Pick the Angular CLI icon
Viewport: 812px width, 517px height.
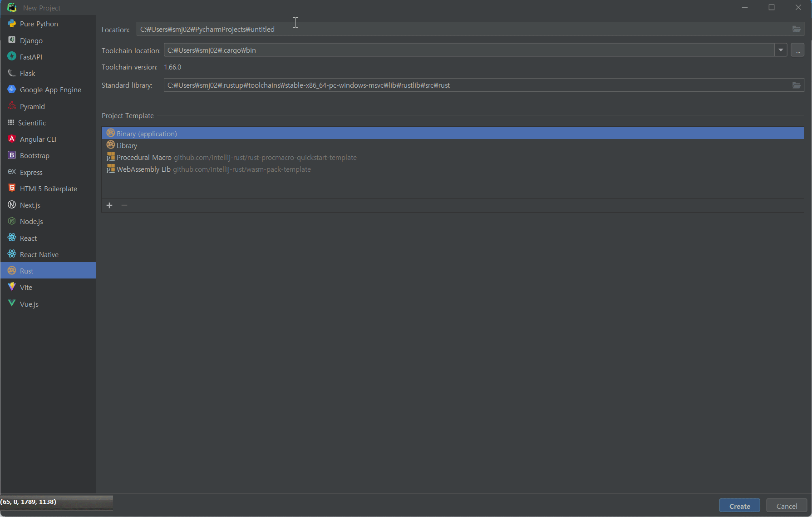click(x=12, y=139)
